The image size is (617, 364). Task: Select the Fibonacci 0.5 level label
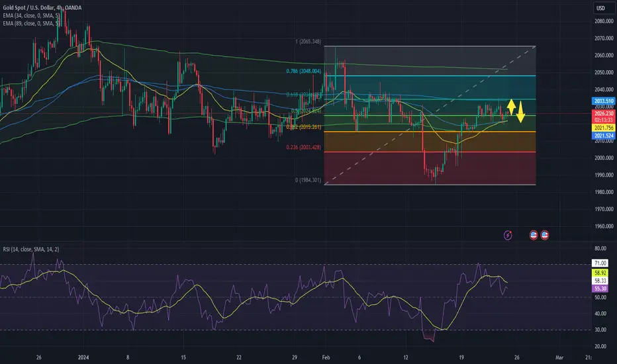coord(306,111)
